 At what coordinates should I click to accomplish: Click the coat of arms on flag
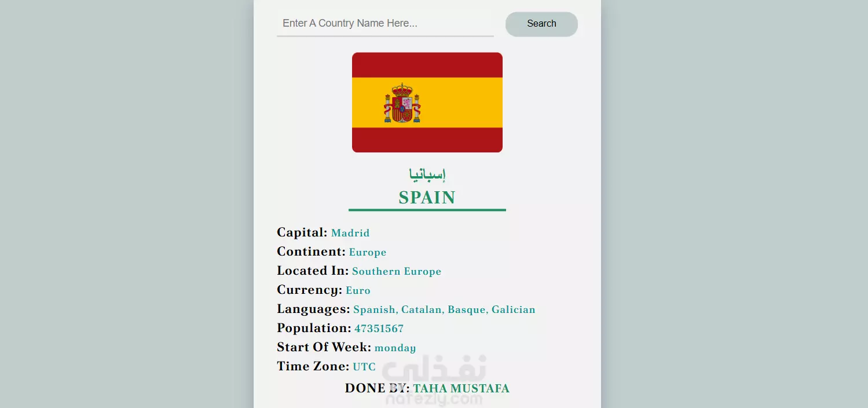tap(402, 103)
